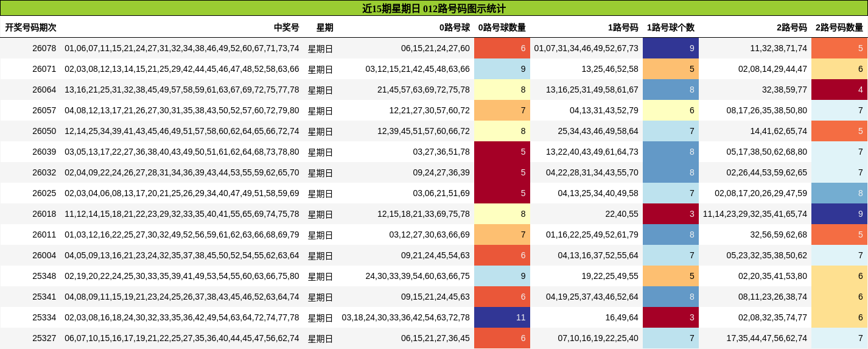Image resolution: width=868 pixels, height=349 pixels.
Task: Select the pale yellow 1路 count 6 in row 26057
Action: click(671, 110)
